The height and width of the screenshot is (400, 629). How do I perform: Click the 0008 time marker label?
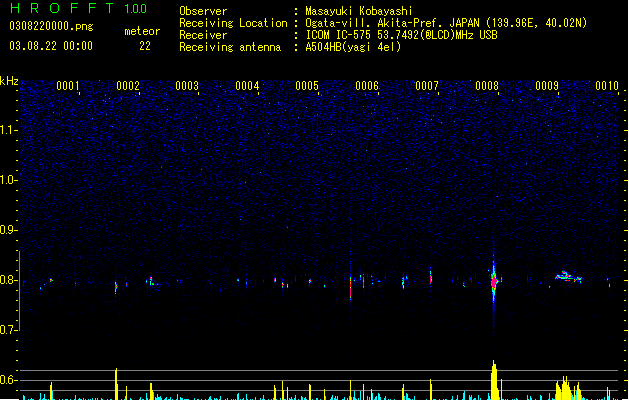[487, 86]
